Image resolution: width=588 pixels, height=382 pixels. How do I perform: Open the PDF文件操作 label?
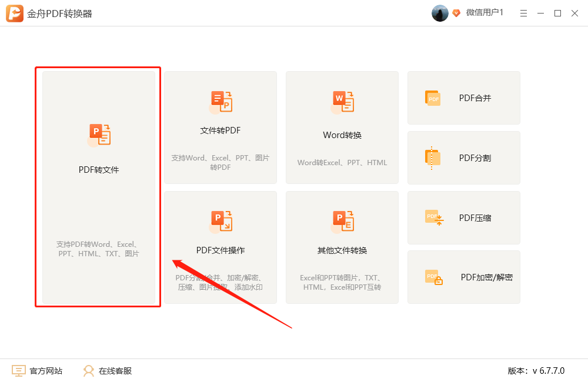[x=220, y=250]
